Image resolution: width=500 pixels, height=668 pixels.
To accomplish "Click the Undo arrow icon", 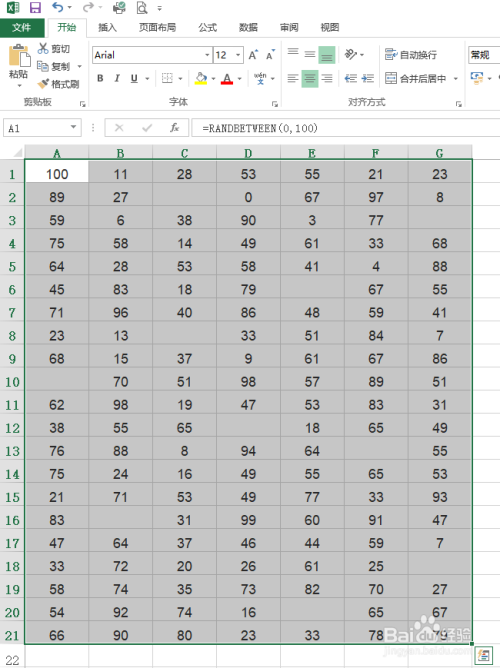I will tap(57, 7).
